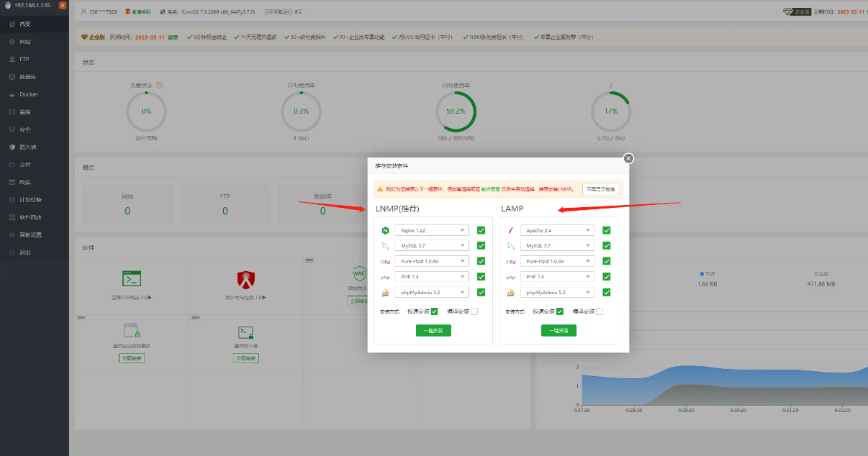Expand the LNMP PHP 7.4 version dropdown
Viewport: 868px width, 456px height.
[x=431, y=277]
